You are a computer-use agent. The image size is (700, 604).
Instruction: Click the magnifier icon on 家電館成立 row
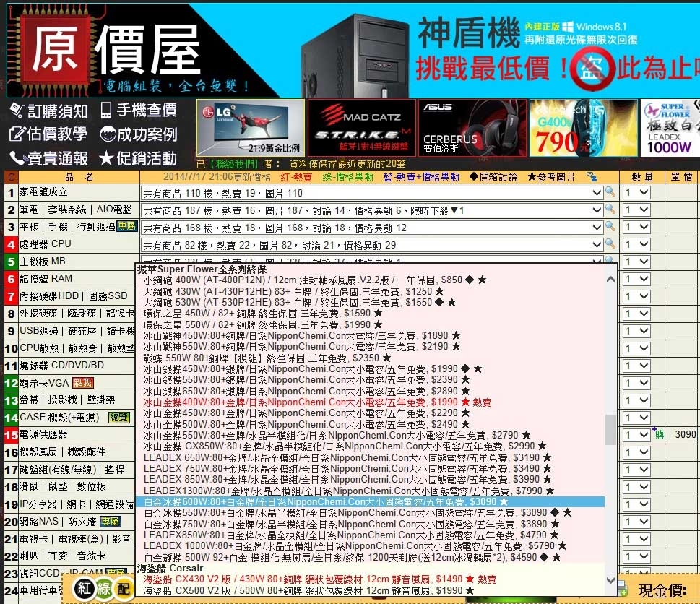[x=610, y=192]
